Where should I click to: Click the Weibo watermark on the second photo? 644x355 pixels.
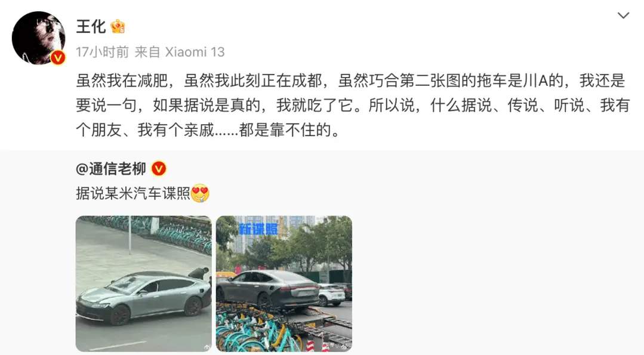[341, 347]
